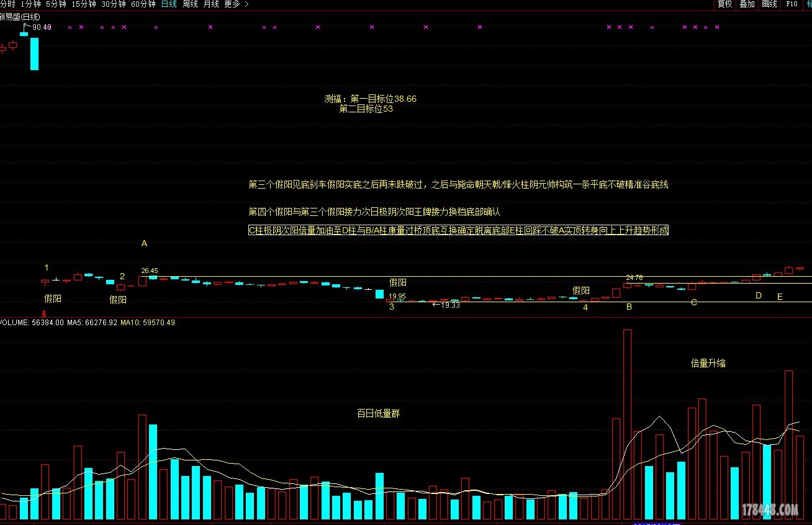This screenshot has height=525, width=812.
Task: Switch to the 分时 intraday view
Action: 7,4
